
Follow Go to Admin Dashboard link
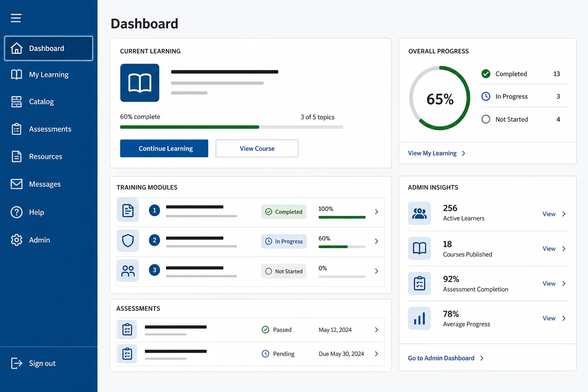click(446, 358)
